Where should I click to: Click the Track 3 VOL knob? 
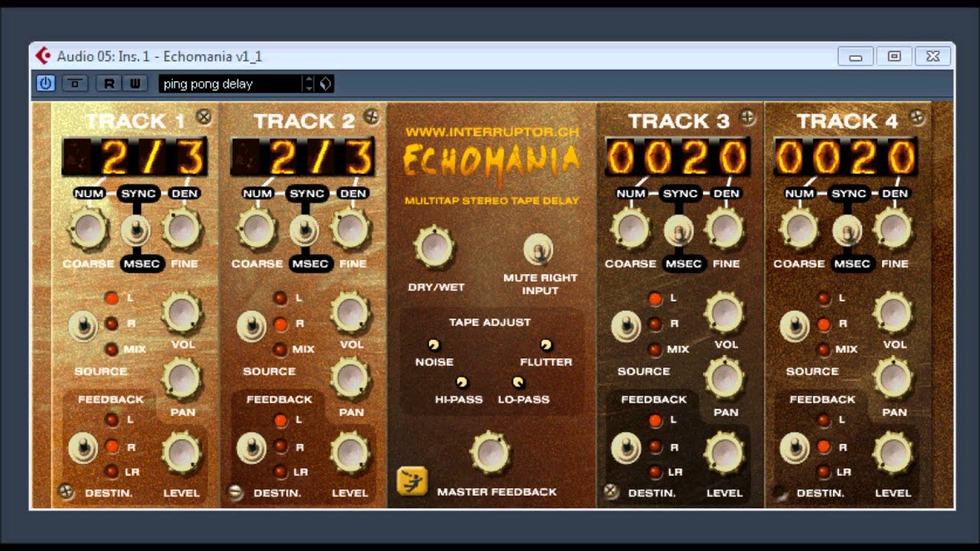tap(724, 312)
